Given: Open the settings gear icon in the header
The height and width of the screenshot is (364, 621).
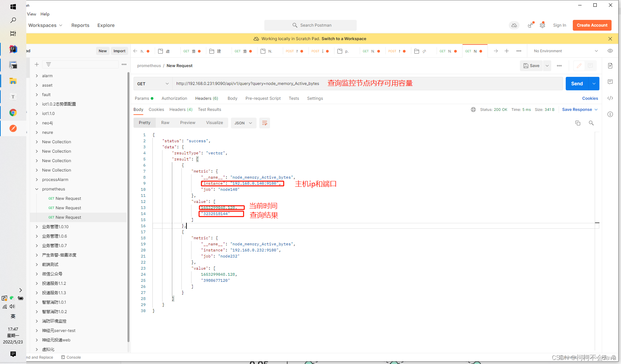Looking at the screenshot, I should point(542,25).
